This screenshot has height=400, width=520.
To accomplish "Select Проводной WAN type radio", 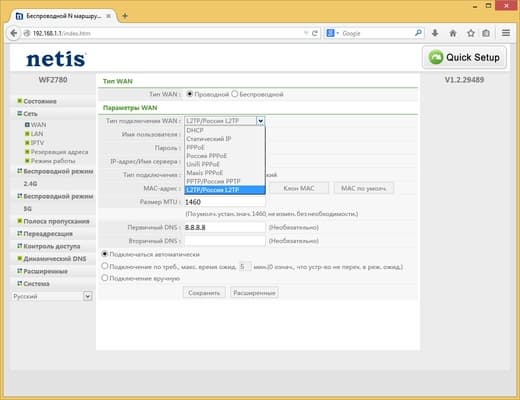I will (x=189, y=94).
